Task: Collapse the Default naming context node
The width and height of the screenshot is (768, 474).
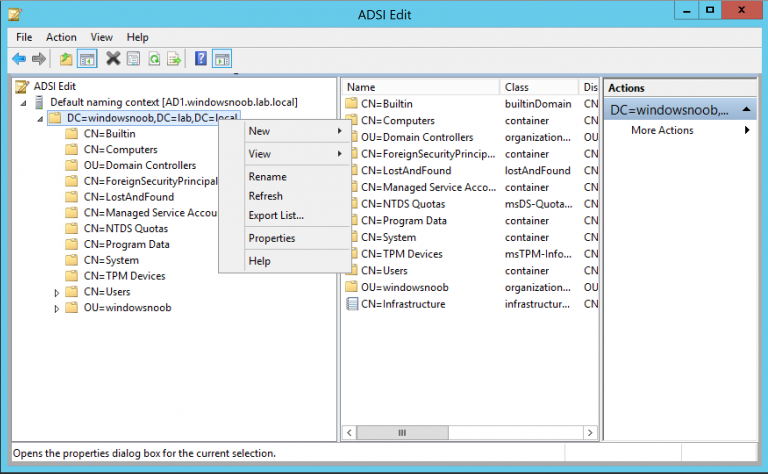Action: coord(24,102)
